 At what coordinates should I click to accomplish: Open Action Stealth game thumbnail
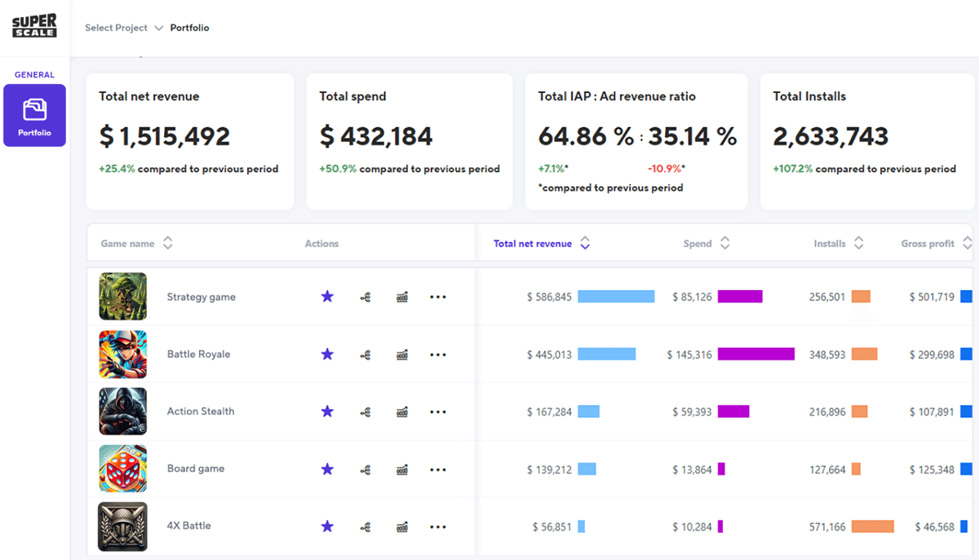(x=123, y=411)
